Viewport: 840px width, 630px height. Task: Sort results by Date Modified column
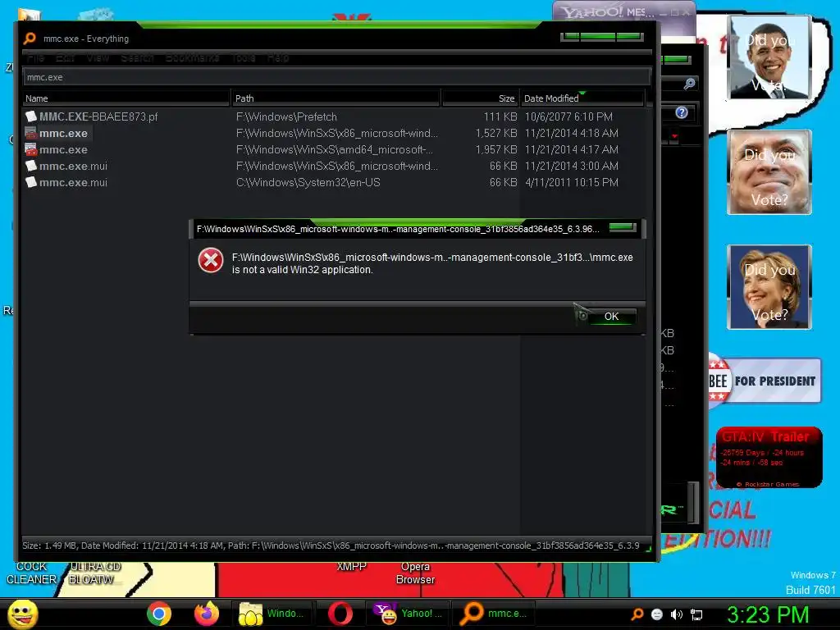pyautogui.click(x=582, y=98)
